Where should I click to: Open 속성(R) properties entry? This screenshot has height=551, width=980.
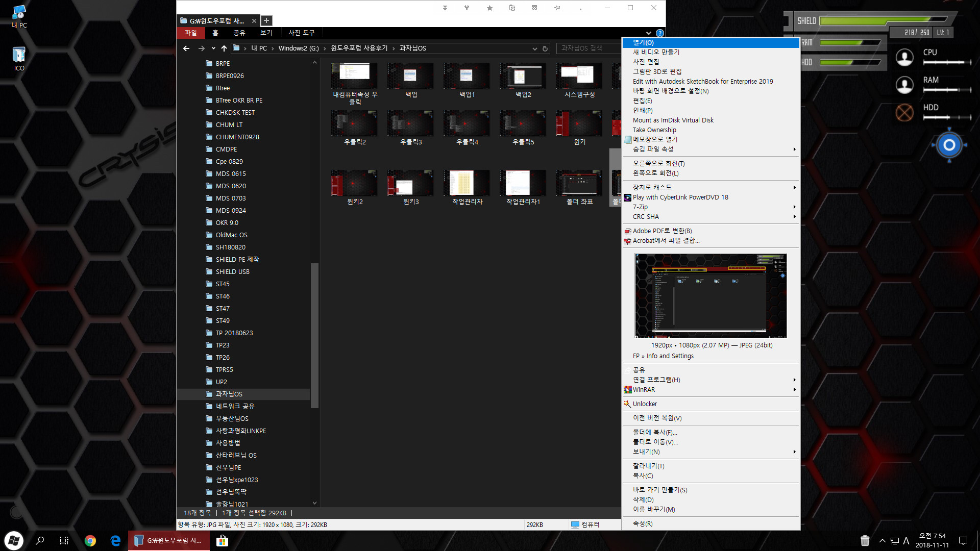(x=710, y=523)
